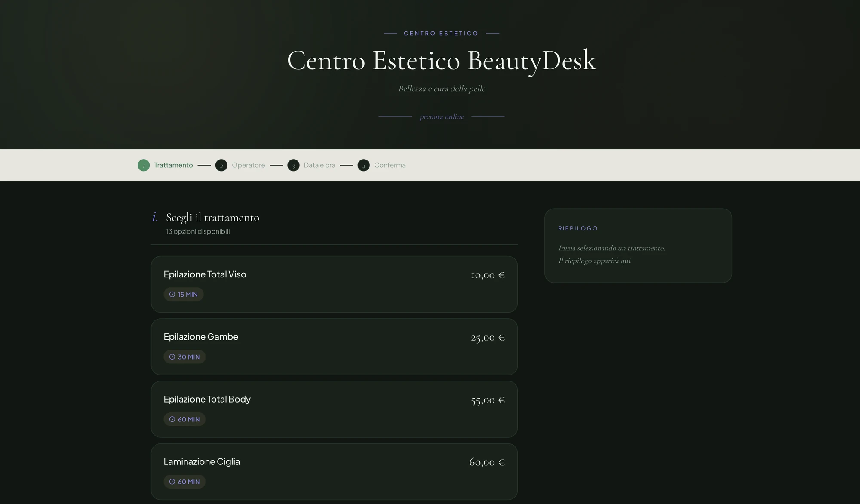This screenshot has width=860, height=504.
Task: Click 'Il riepilogo apparirà qui.' text
Action: click(x=595, y=261)
